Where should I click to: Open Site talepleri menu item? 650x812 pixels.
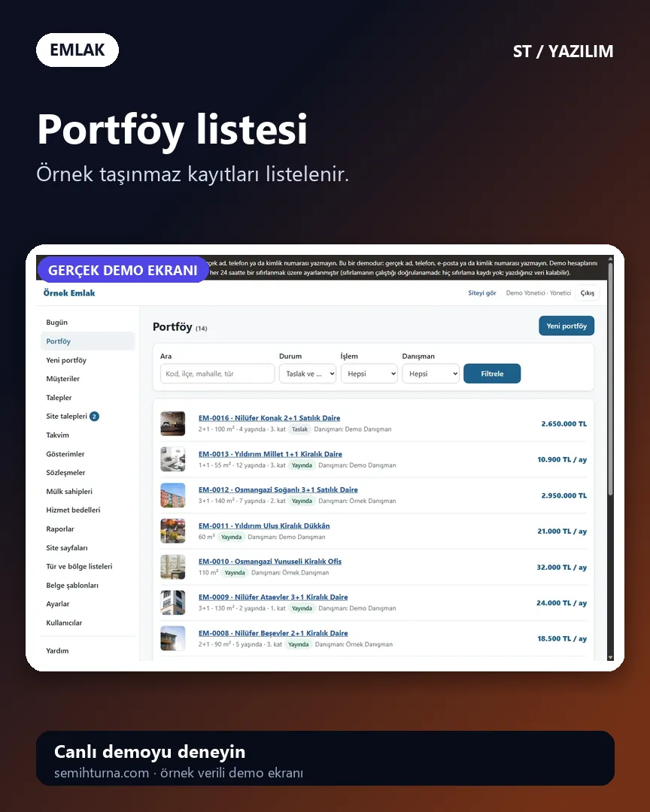coord(66,417)
